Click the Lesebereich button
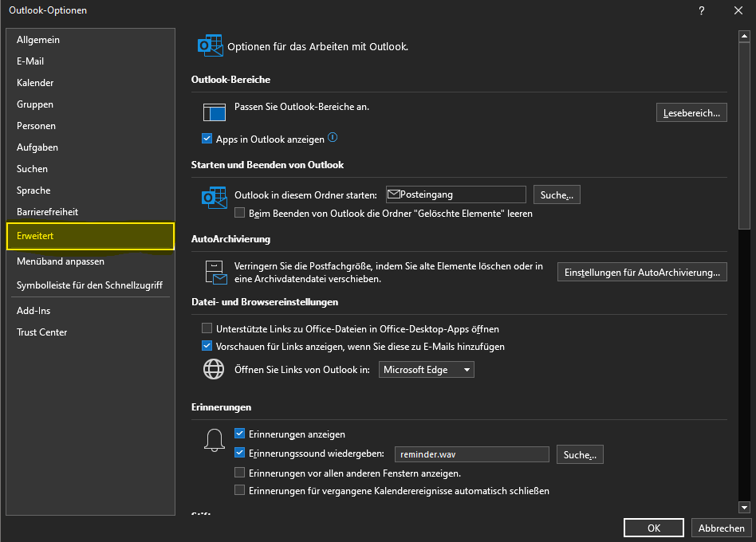756x542 pixels. pos(691,112)
